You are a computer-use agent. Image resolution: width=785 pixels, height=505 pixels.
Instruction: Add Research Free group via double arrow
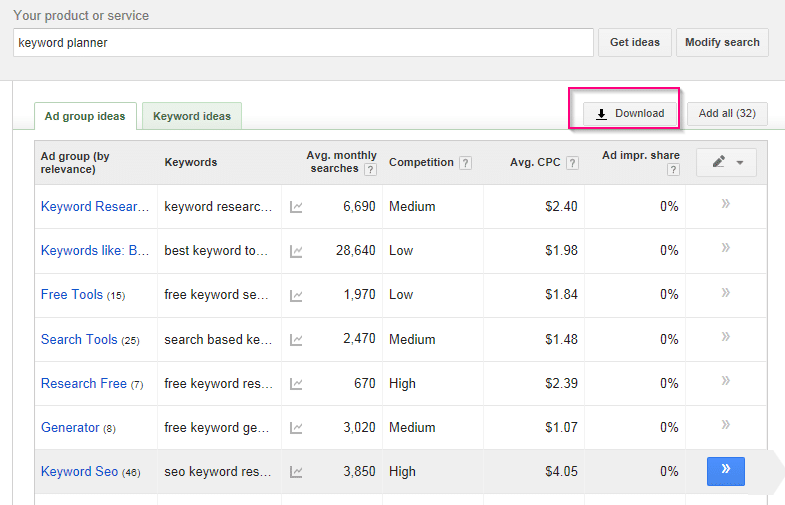pos(725,380)
